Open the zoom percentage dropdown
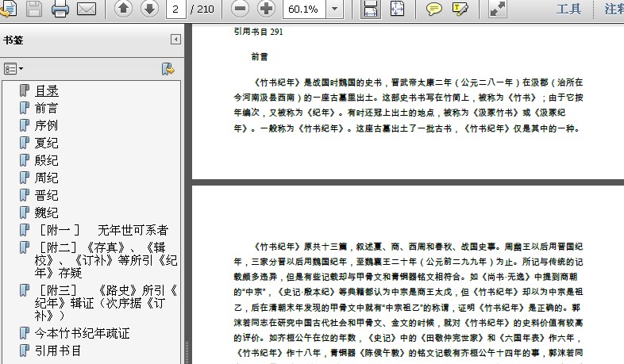Screen dimensions: 624x364 [335, 10]
